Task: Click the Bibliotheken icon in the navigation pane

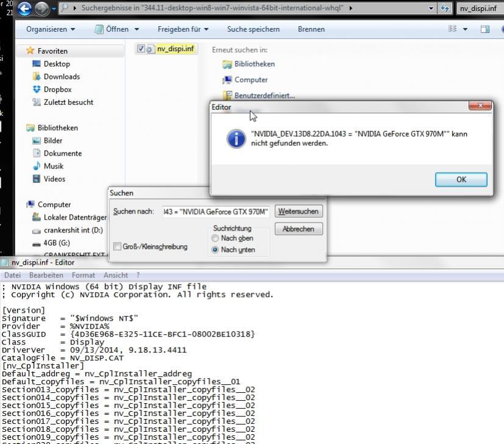Action: pyautogui.click(x=31, y=128)
